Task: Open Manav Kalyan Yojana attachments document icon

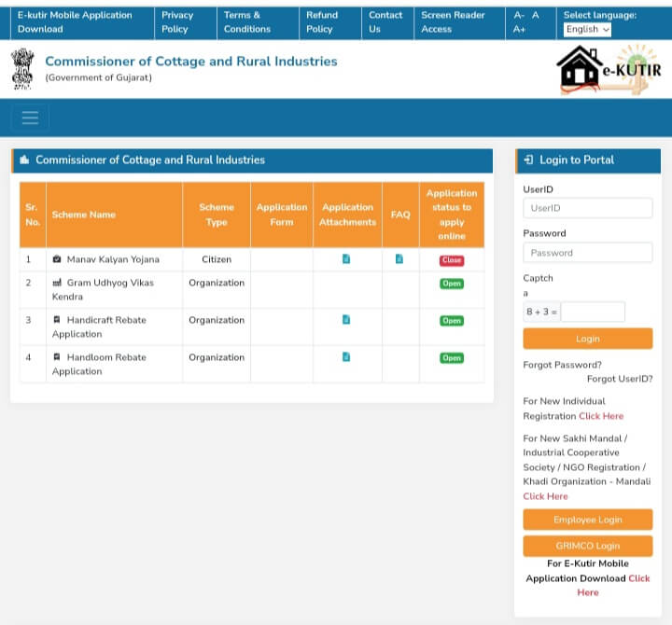Action: pos(346,258)
